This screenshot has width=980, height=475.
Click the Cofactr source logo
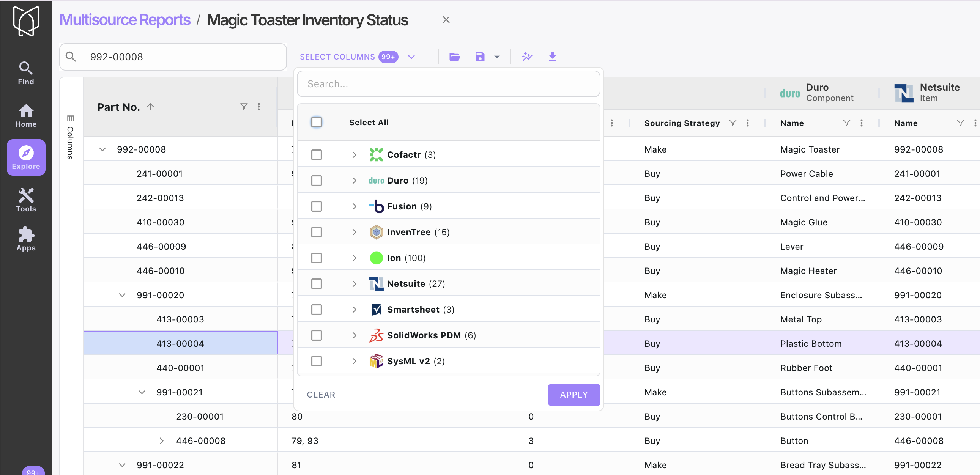click(x=376, y=155)
